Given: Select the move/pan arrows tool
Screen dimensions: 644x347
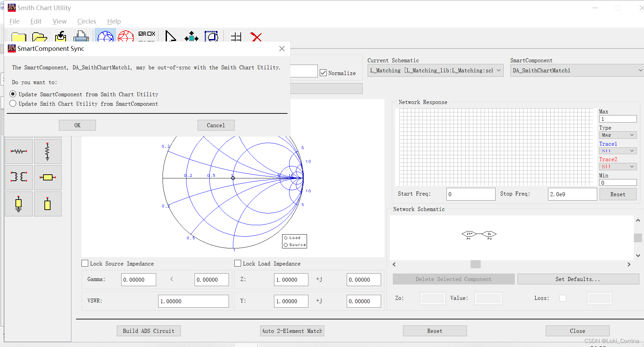Looking at the screenshot, I should coord(192,36).
